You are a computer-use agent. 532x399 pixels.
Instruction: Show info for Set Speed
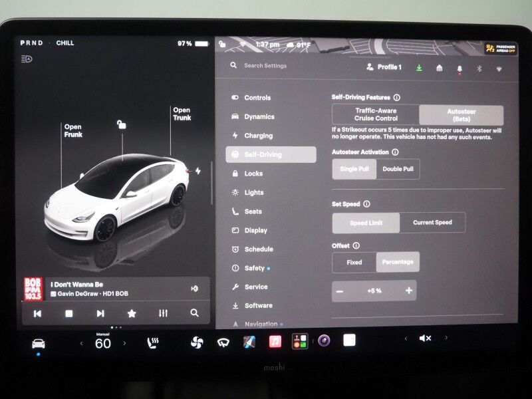[367, 204]
